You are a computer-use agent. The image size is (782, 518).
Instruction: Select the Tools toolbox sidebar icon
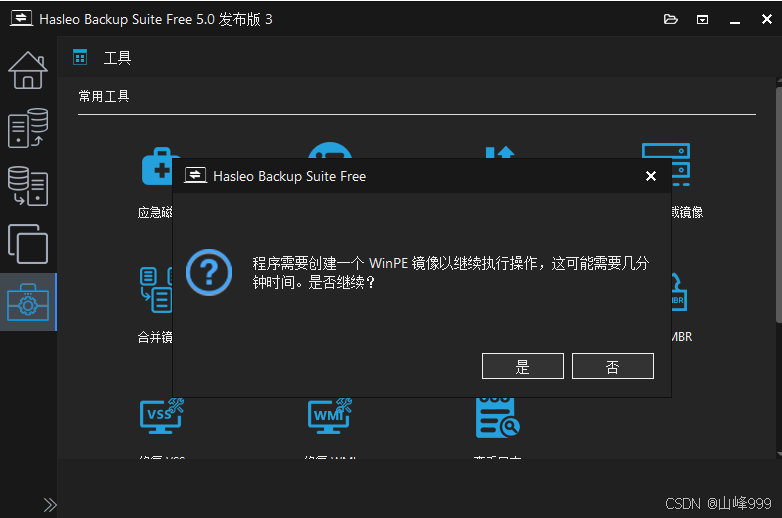pos(28,302)
